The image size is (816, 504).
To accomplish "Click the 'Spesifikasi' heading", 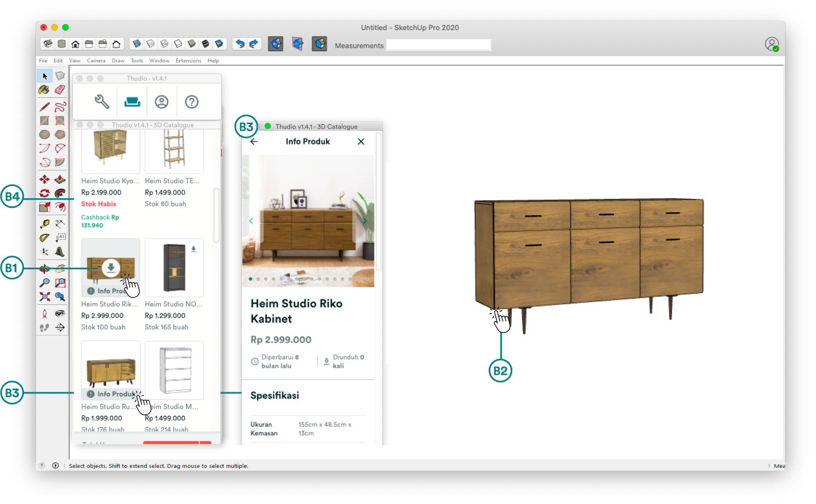I will pos(275,396).
